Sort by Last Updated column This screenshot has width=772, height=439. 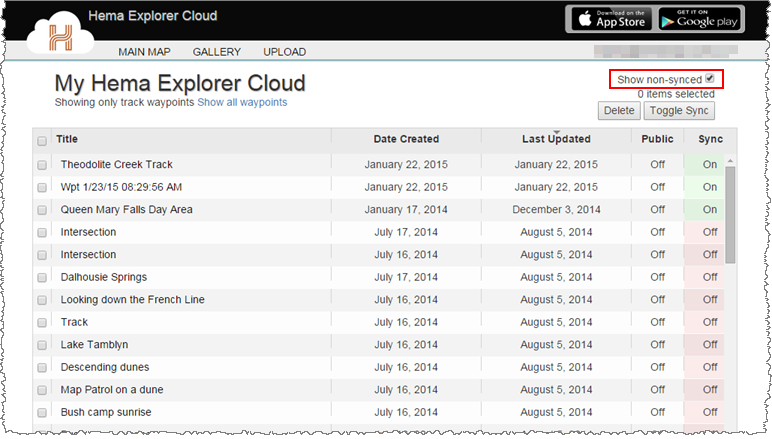click(556, 139)
